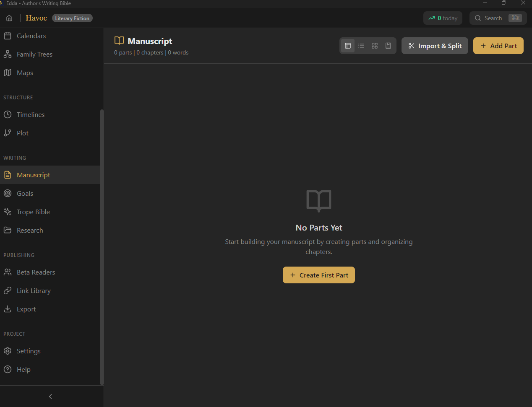Switch to the book reading view

[388, 46]
